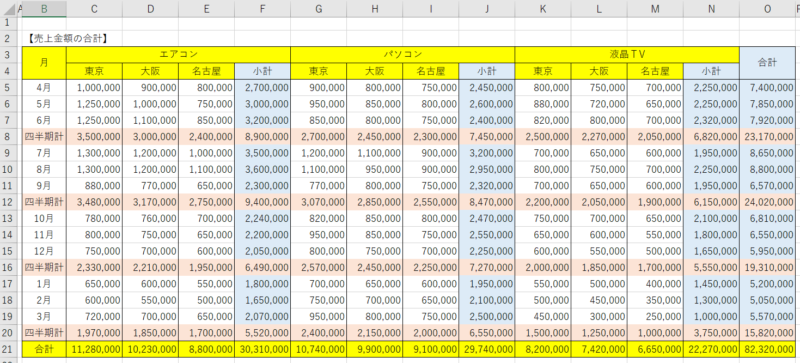Click the aircon total cell 30,310,000
The width and height of the screenshot is (800, 363).
tap(262, 349)
